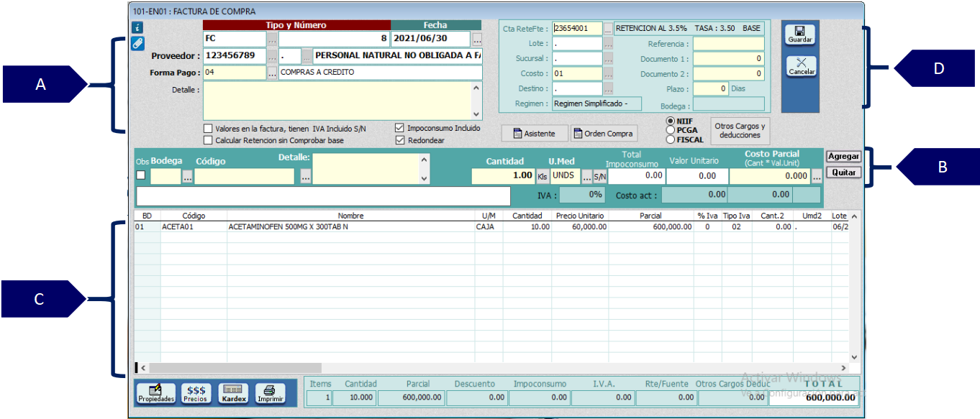This screenshot has width=980, height=419.
Task: Open the Orden Compra button
Action: (x=604, y=134)
